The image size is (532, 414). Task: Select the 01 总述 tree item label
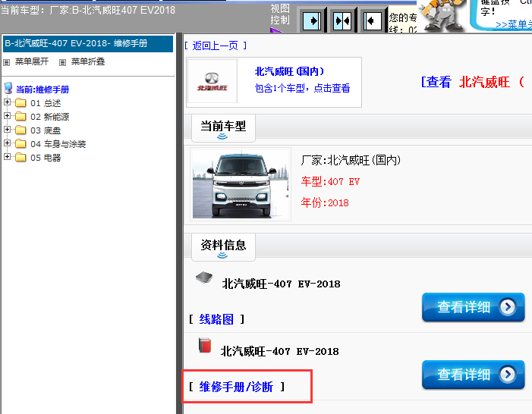(46, 103)
